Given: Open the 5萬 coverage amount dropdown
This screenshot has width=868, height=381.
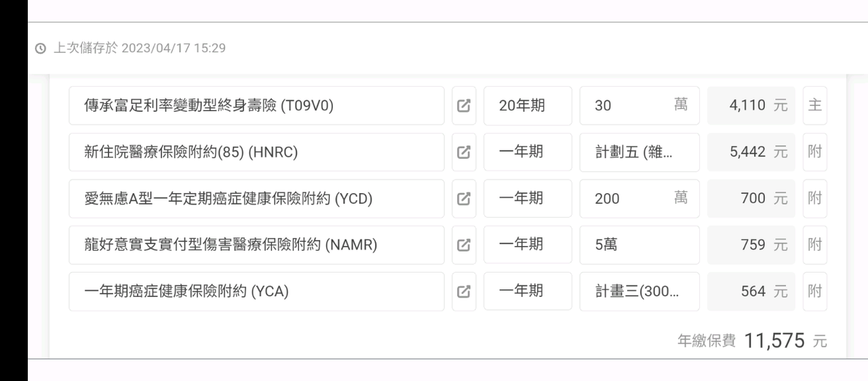Looking at the screenshot, I should coord(639,245).
